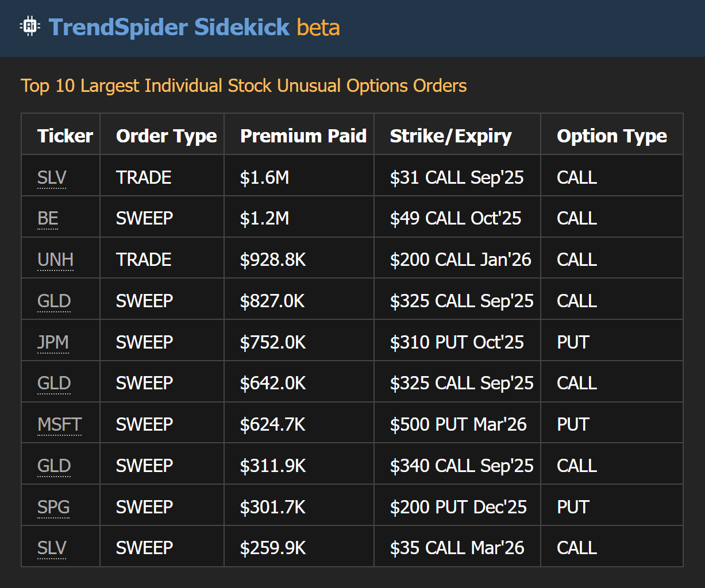
Task: Click the Order Type column header
Action: pyautogui.click(x=167, y=136)
